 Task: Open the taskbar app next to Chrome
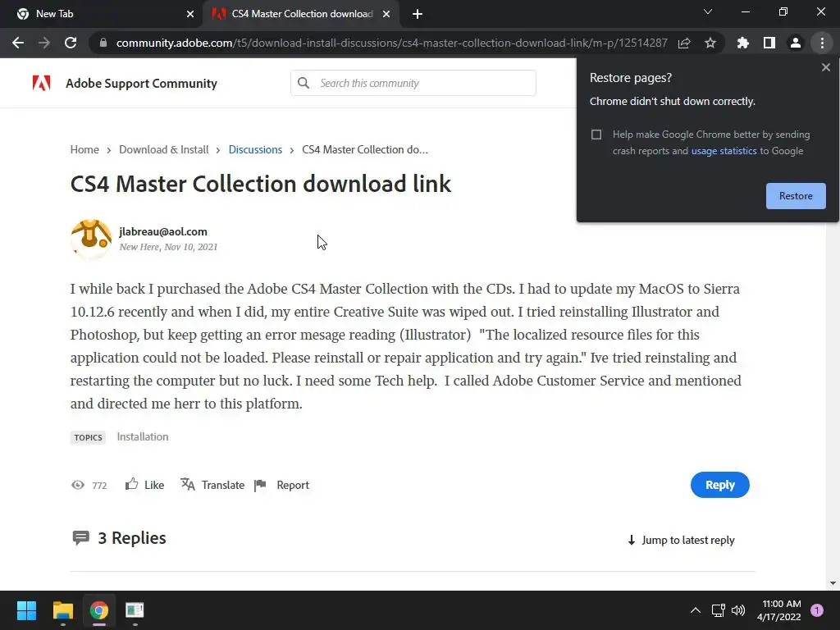point(135,610)
